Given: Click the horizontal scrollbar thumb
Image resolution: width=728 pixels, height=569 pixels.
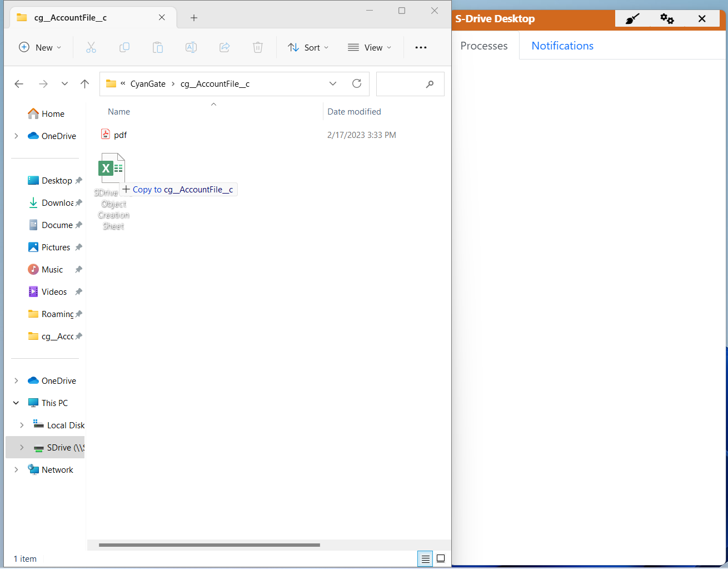Looking at the screenshot, I should pos(209,545).
